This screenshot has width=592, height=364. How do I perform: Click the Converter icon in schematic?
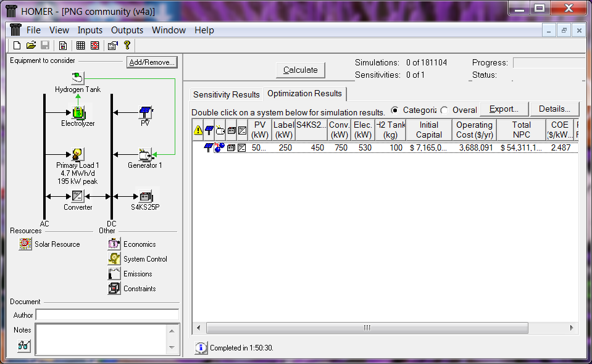coord(78,196)
